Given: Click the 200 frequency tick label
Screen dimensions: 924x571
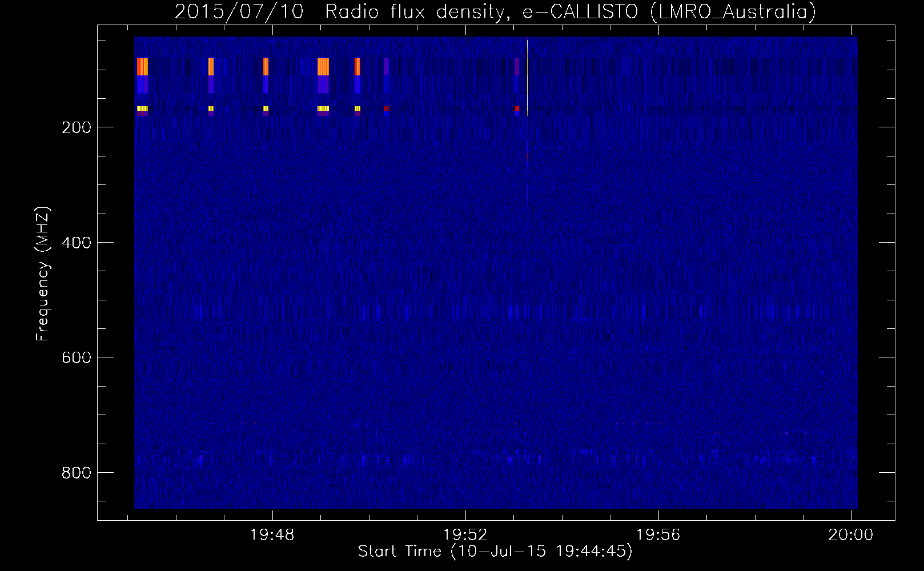Looking at the screenshot, I should pos(77,127).
